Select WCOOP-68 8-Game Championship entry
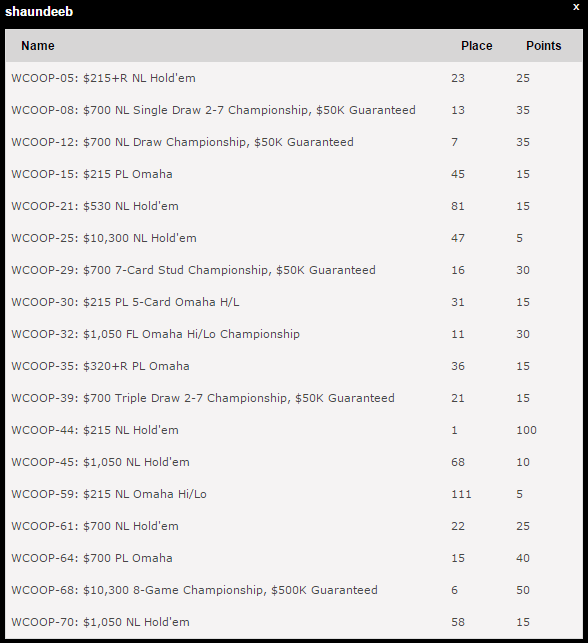Image resolution: width=588 pixels, height=643 pixels. [294, 590]
